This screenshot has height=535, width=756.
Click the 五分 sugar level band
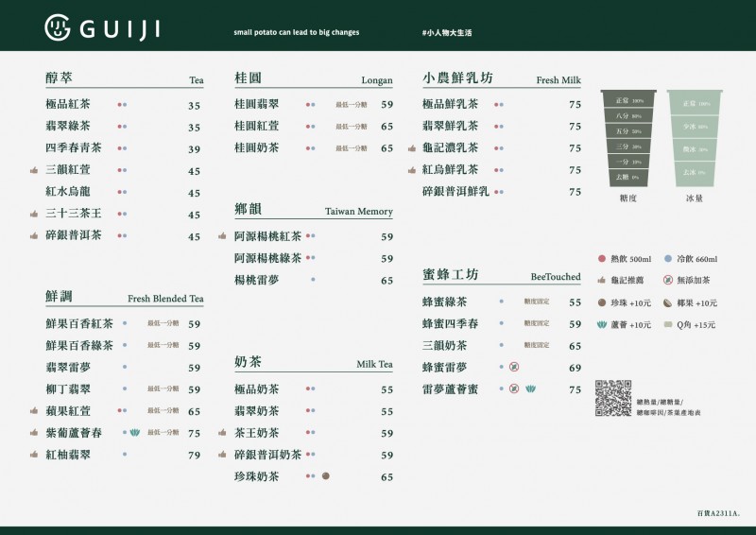click(628, 131)
